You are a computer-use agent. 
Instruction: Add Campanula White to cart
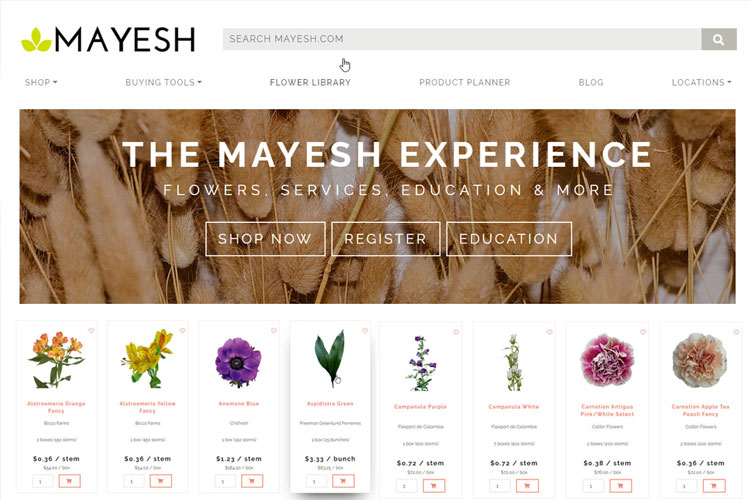[527, 486]
